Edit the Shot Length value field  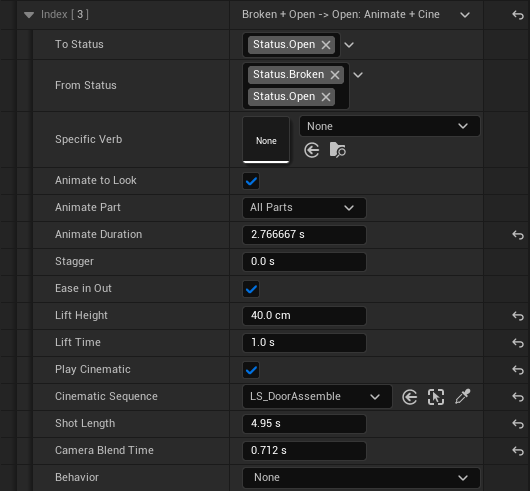point(304,424)
